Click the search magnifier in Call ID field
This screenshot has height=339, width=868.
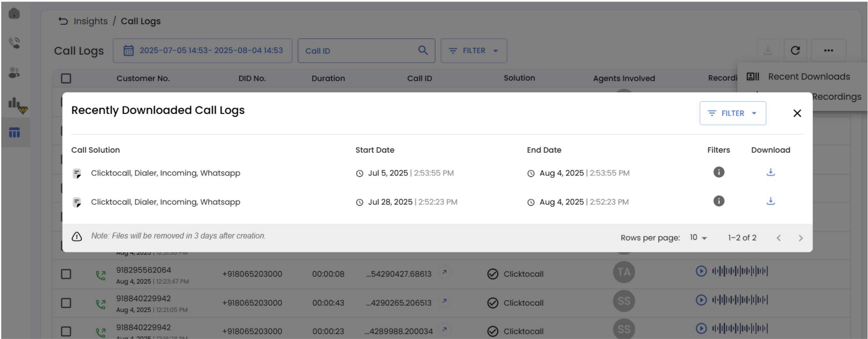423,50
